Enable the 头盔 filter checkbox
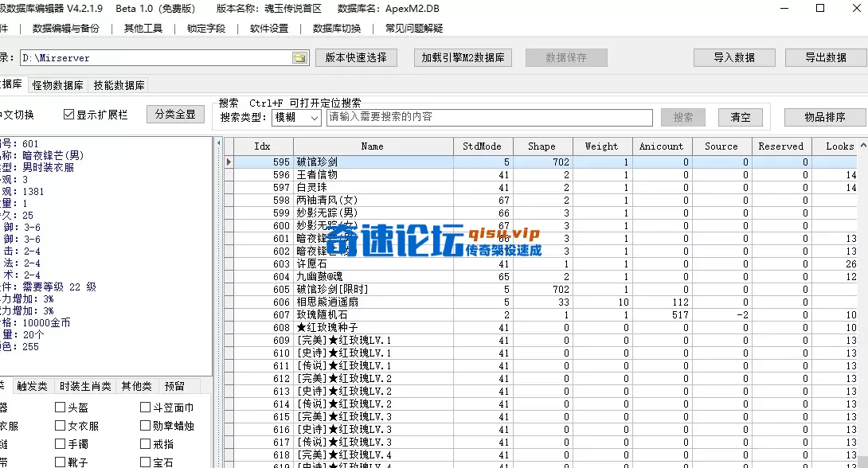 click(x=60, y=406)
